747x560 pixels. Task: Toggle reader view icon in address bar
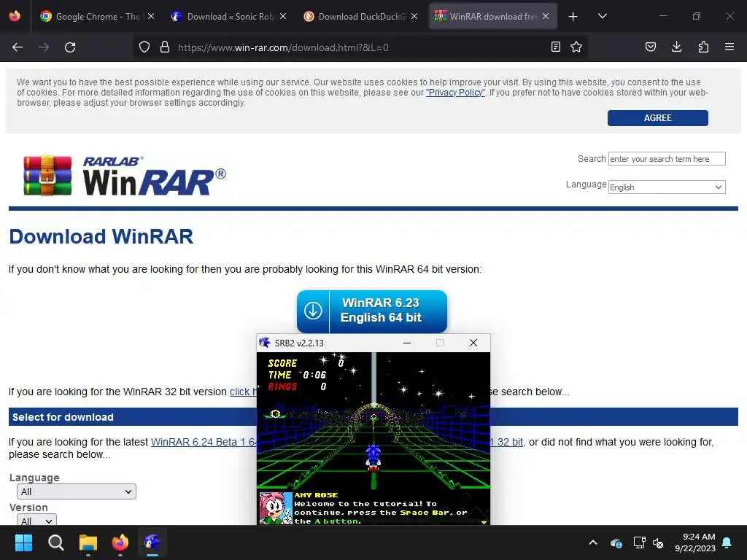[x=555, y=47]
